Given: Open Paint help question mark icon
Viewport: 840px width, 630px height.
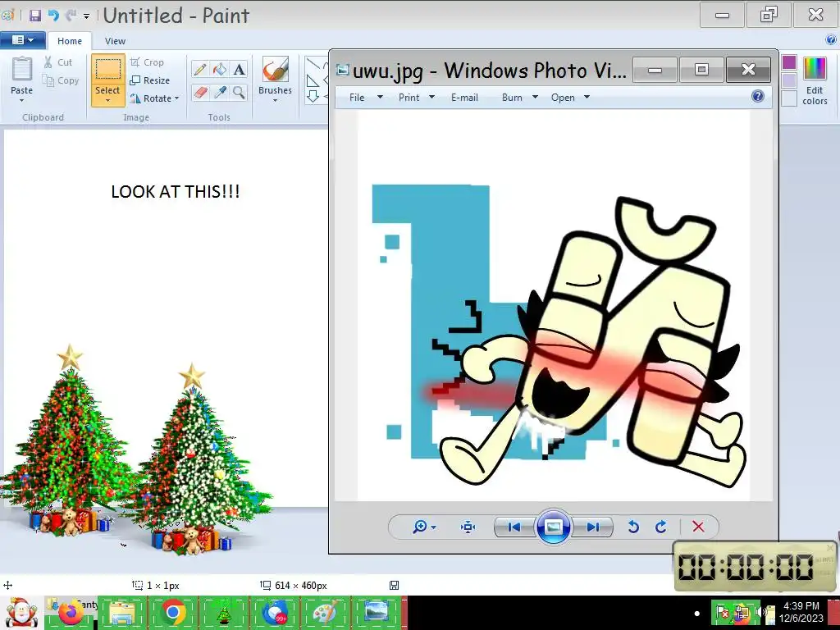Looking at the screenshot, I should point(831,39).
